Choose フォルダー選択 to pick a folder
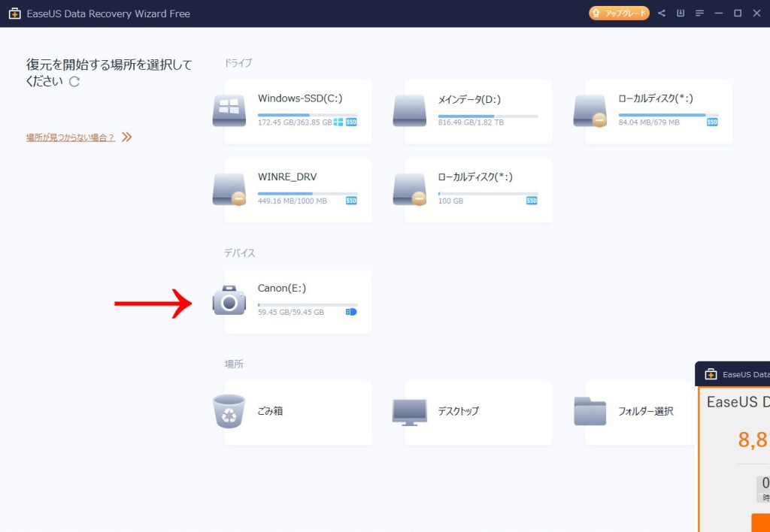Image resolution: width=770 pixels, height=532 pixels. coord(640,413)
